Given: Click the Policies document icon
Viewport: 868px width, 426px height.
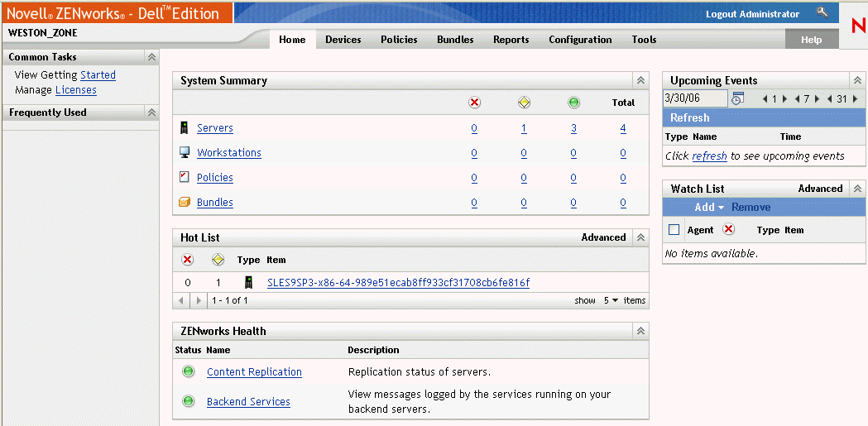Looking at the screenshot, I should (x=185, y=177).
